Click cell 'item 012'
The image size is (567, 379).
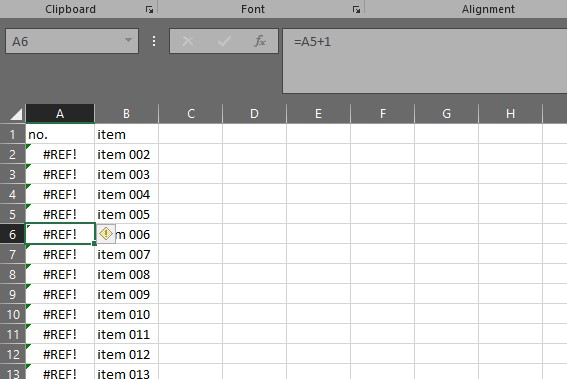(x=126, y=354)
